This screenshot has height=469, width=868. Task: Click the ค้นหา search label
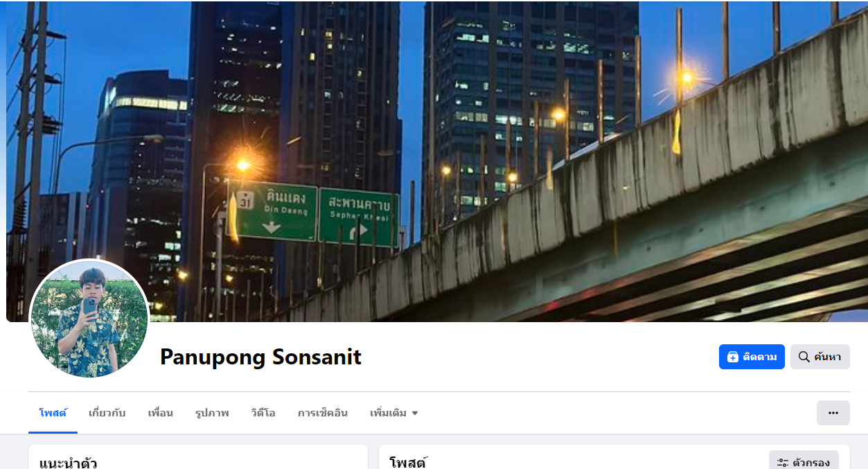click(828, 357)
